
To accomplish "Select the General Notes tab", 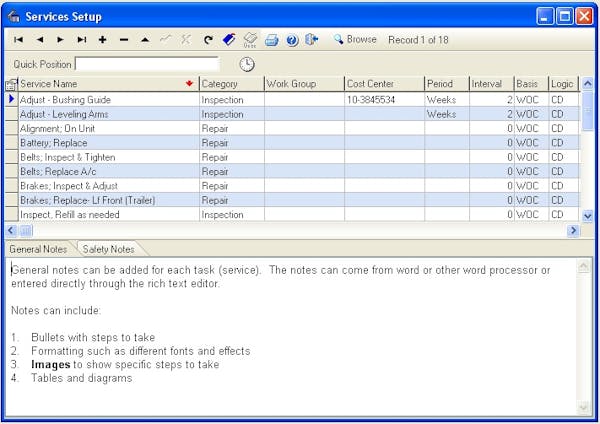I will pyautogui.click(x=38, y=249).
